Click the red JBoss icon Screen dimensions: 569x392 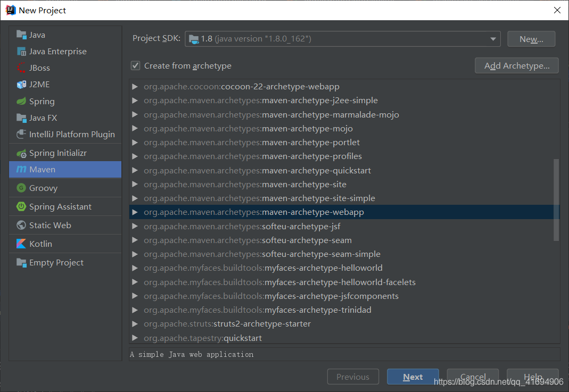21,68
